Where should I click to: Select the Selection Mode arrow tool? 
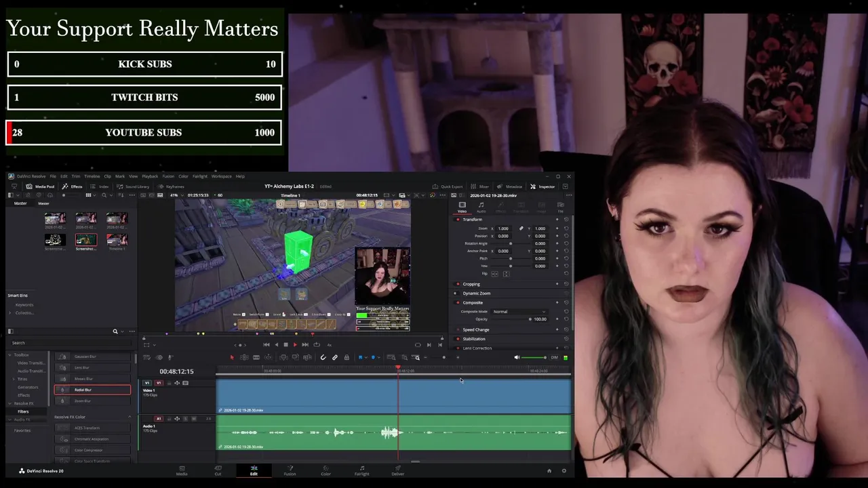pyautogui.click(x=232, y=357)
